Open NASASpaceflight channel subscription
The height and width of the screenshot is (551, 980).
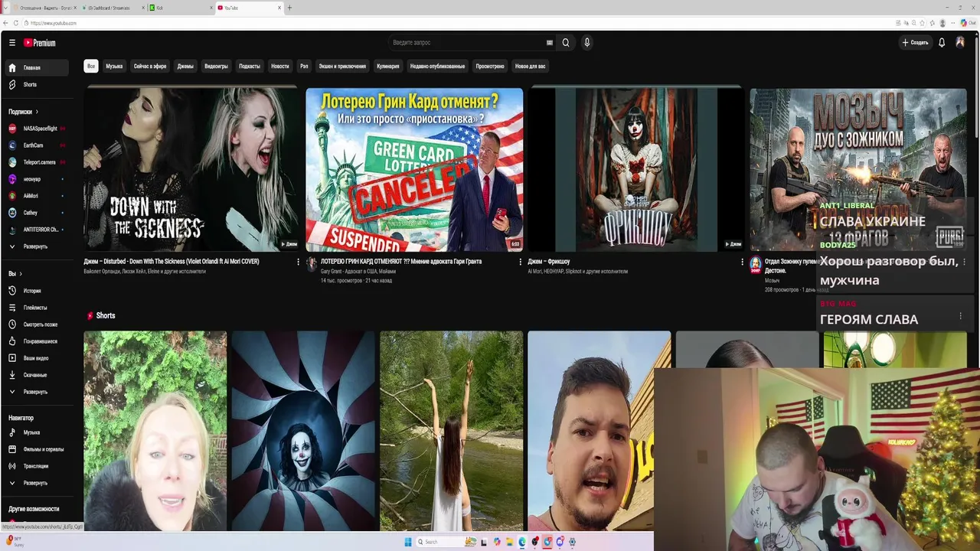tap(36, 129)
